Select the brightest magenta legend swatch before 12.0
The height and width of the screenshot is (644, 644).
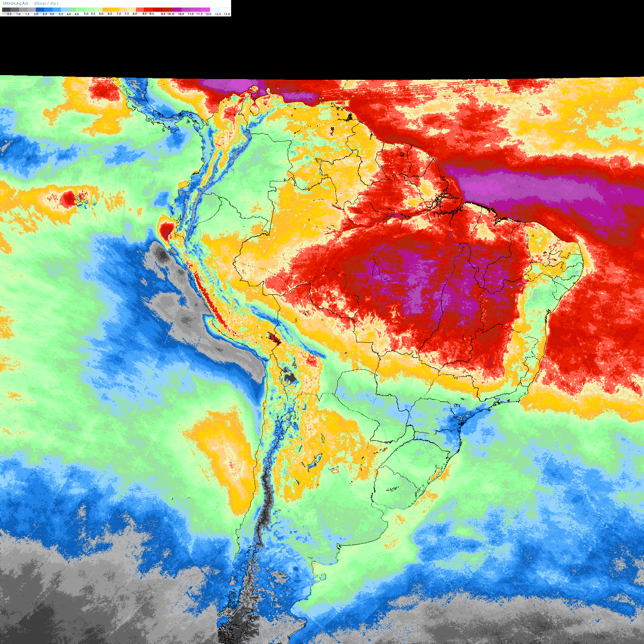click(205, 10)
